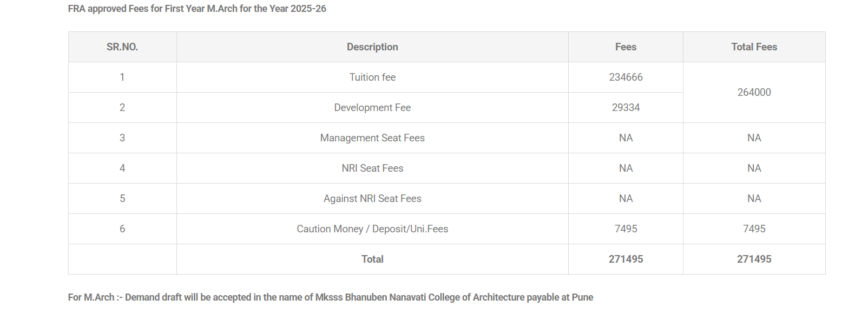
Task: Click the FRA approved Fees page heading
Action: pos(197,9)
